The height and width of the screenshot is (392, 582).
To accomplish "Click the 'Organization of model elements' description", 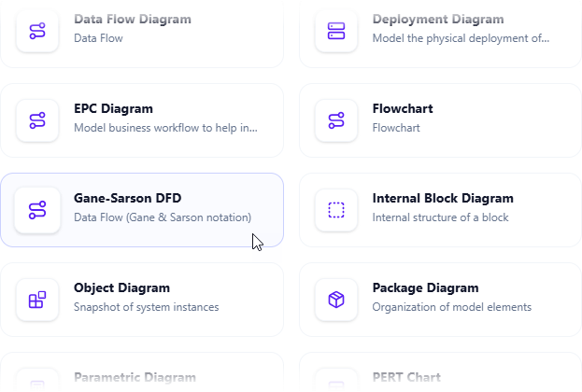I will point(451,307).
